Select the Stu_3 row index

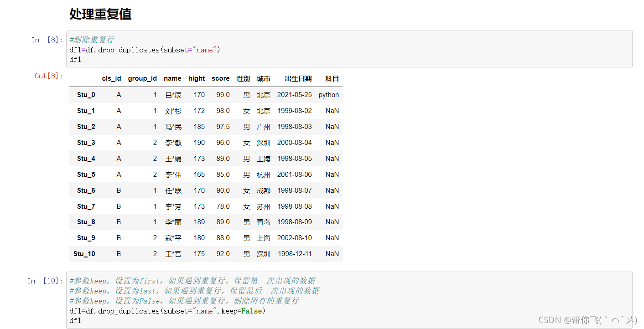[x=86, y=143]
